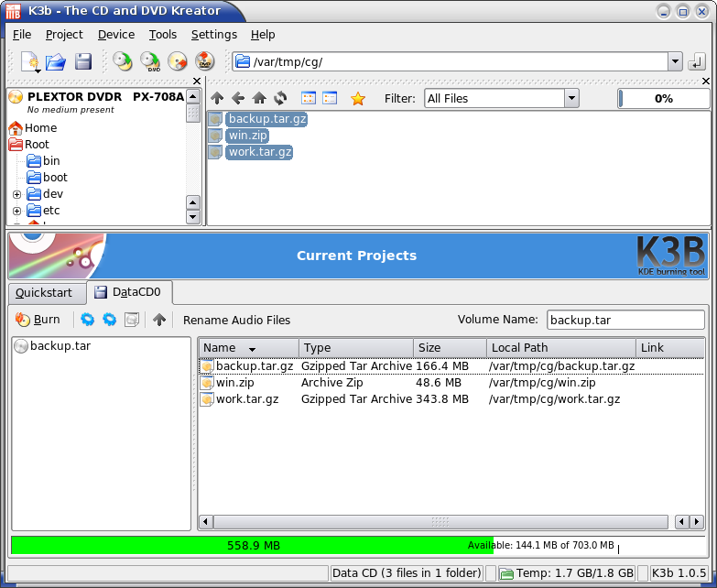Click the Copy CD toolbar icon

pos(123,61)
